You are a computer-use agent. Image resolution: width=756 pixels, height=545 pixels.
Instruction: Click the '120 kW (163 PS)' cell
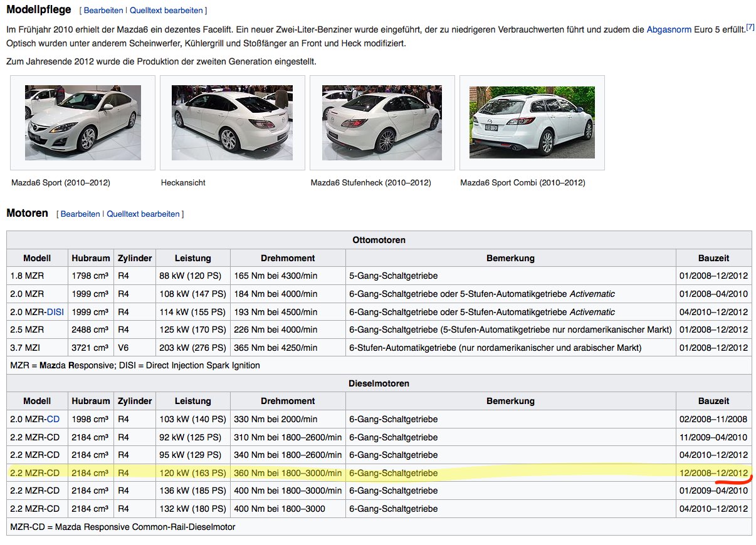(x=193, y=473)
